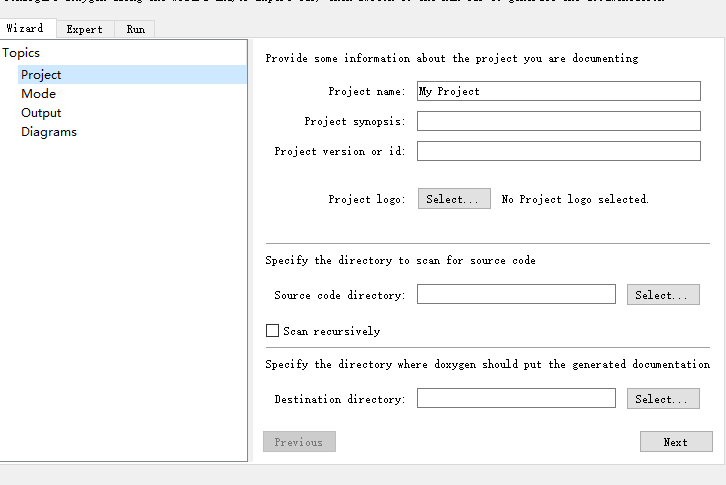Image resolution: width=726 pixels, height=485 pixels.
Task: Click the Topics list header
Action: point(21,52)
